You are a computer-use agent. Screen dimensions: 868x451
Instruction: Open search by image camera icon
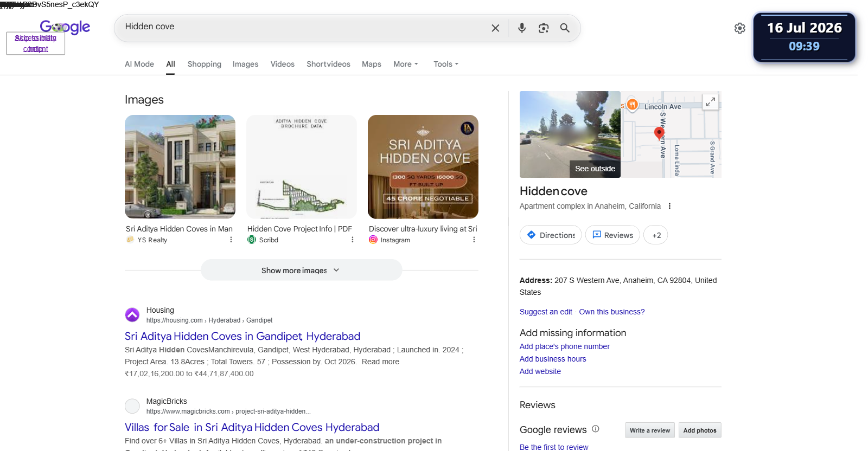click(x=544, y=28)
